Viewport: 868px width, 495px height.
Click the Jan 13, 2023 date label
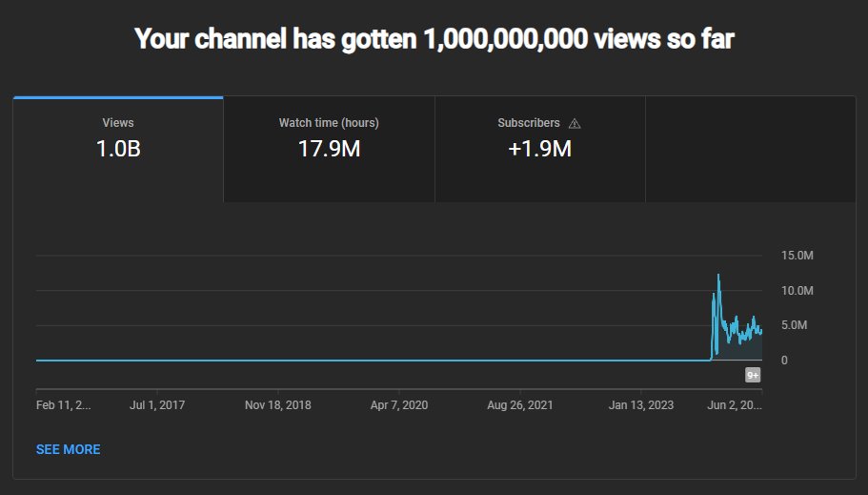[641, 405]
